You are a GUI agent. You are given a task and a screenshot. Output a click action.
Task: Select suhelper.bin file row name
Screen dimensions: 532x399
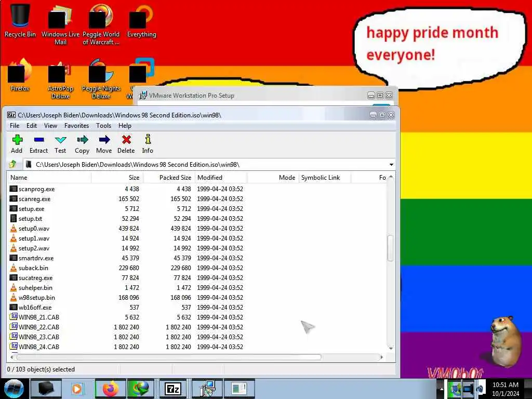click(x=35, y=288)
